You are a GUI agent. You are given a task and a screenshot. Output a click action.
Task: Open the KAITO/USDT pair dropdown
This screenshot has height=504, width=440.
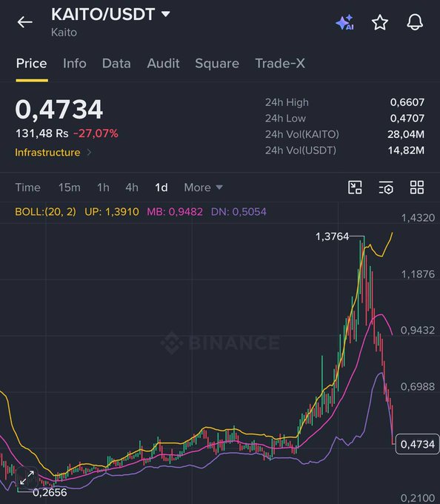tap(110, 15)
